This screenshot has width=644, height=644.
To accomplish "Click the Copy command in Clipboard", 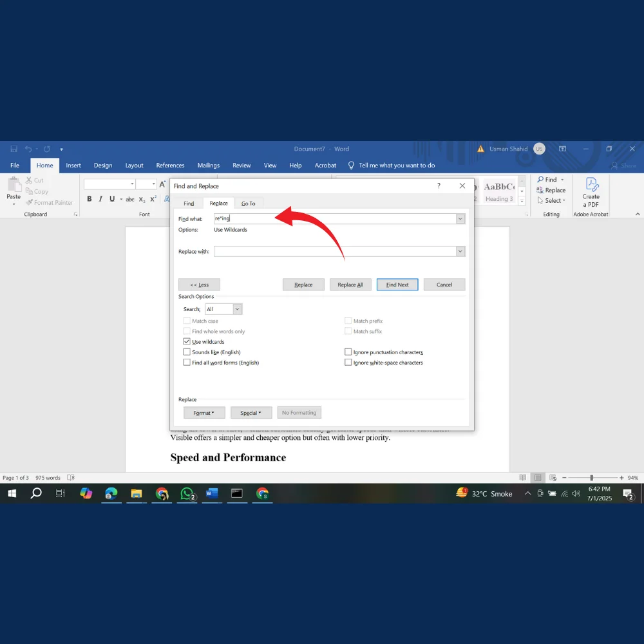I will [x=37, y=191].
